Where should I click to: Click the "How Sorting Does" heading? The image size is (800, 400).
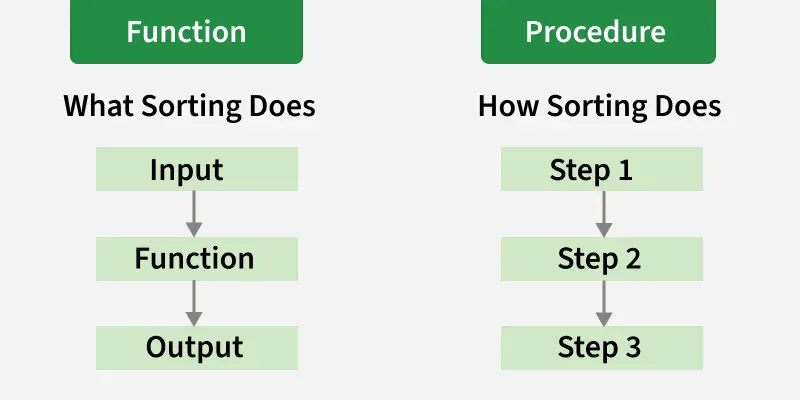click(600, 106)
